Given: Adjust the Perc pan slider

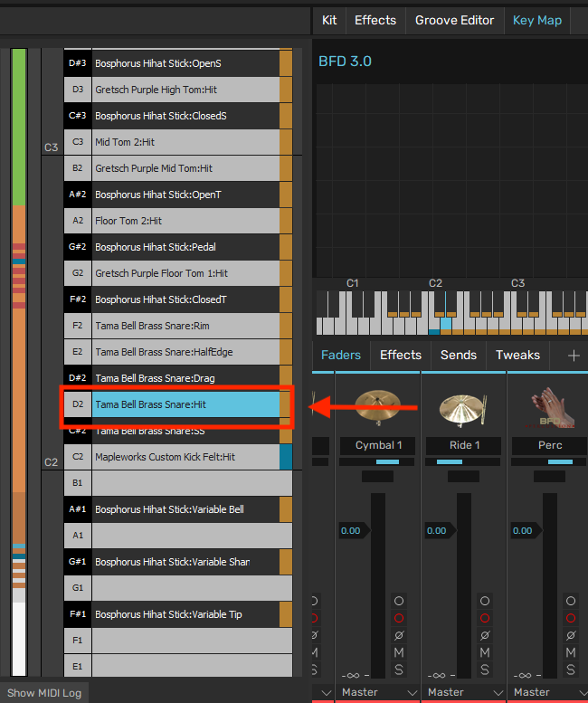Looking at the screenshot, I should pos(549,461).
